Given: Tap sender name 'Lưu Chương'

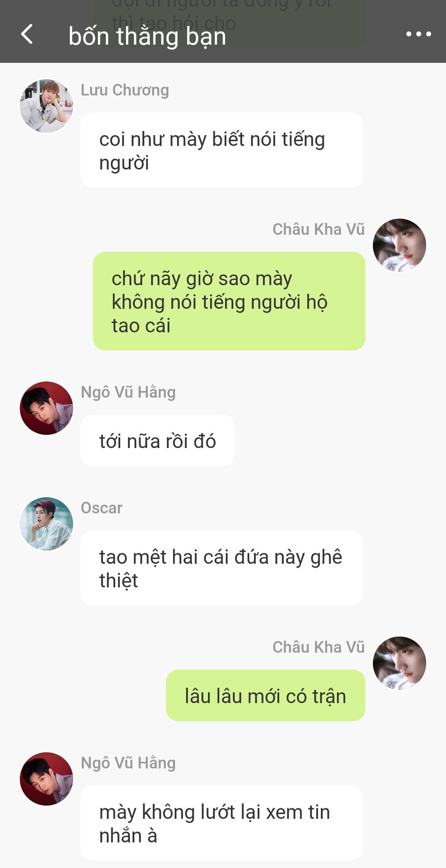Looking at the screenshot, I should click(125, 90).
